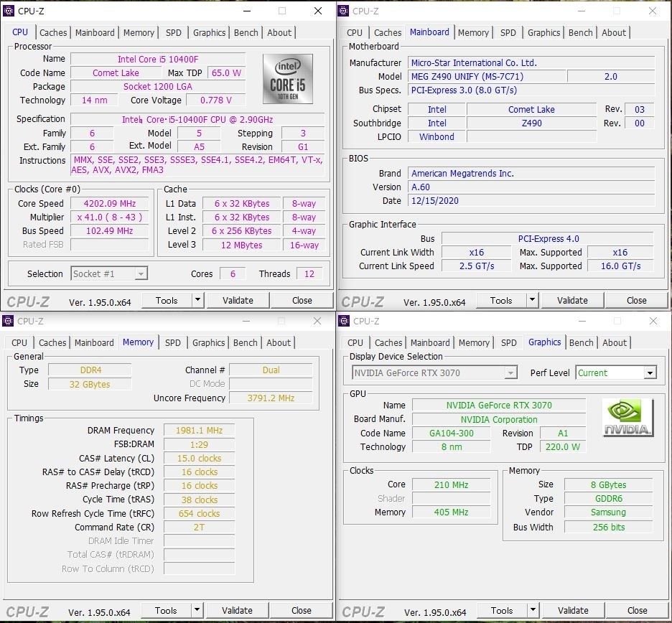Click the processor name "Intel Core i5 10400F"
Screen dimensions: 672x623
point(158,59)
